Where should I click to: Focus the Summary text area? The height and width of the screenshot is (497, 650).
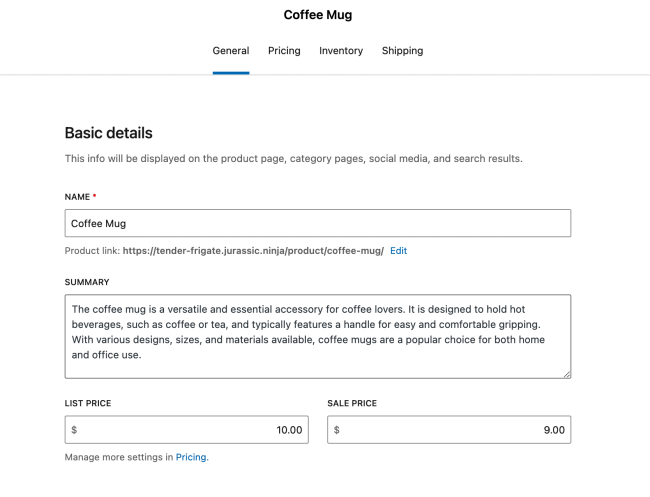317,336
